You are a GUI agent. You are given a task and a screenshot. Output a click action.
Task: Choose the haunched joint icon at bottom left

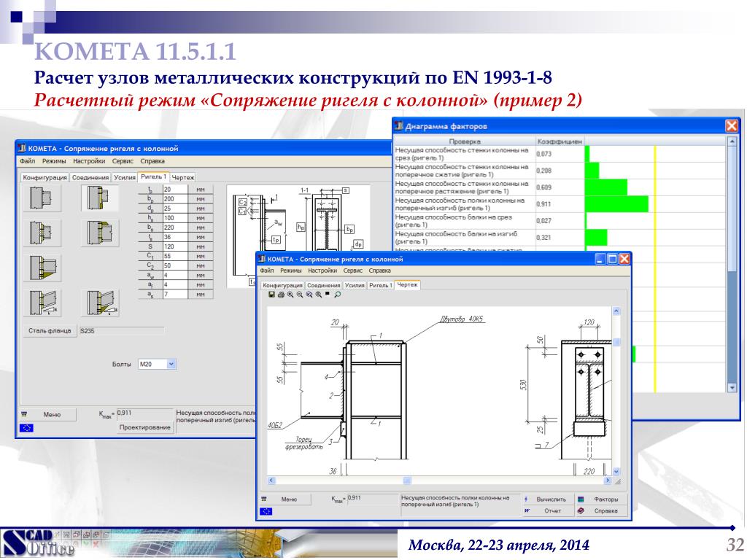pos(42,303)
